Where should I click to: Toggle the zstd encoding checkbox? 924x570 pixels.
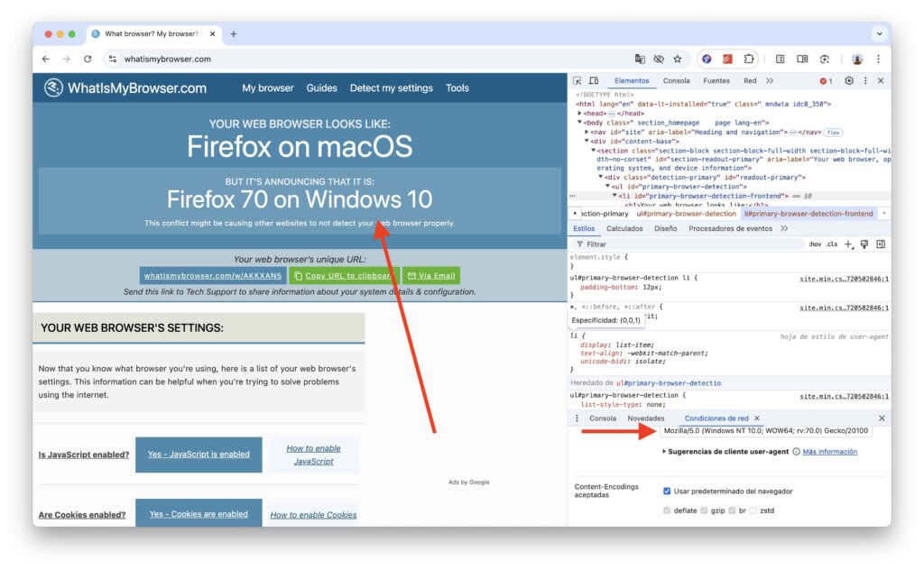point(753,510)
